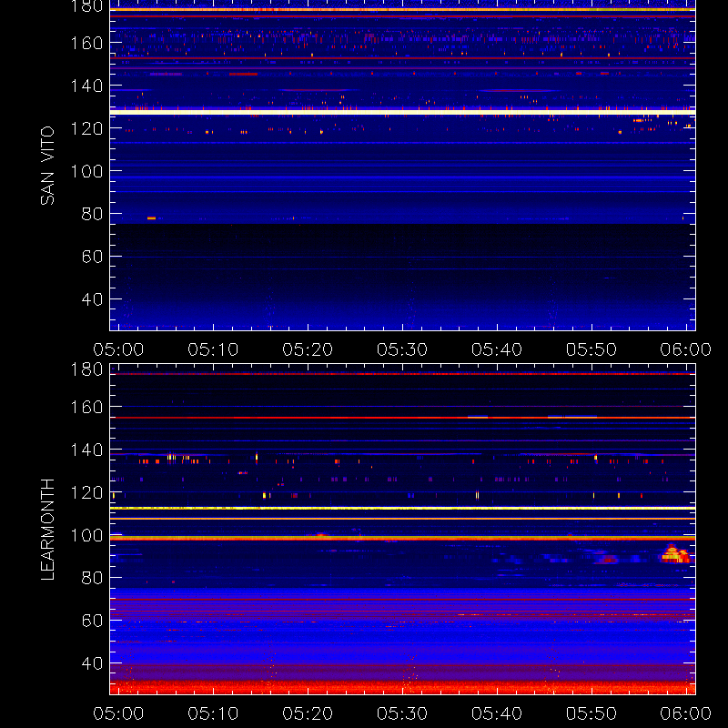Select the 100 frequency label on Learmonth plot
This screenshot has height=728, width=728.
tap(86, 535)
